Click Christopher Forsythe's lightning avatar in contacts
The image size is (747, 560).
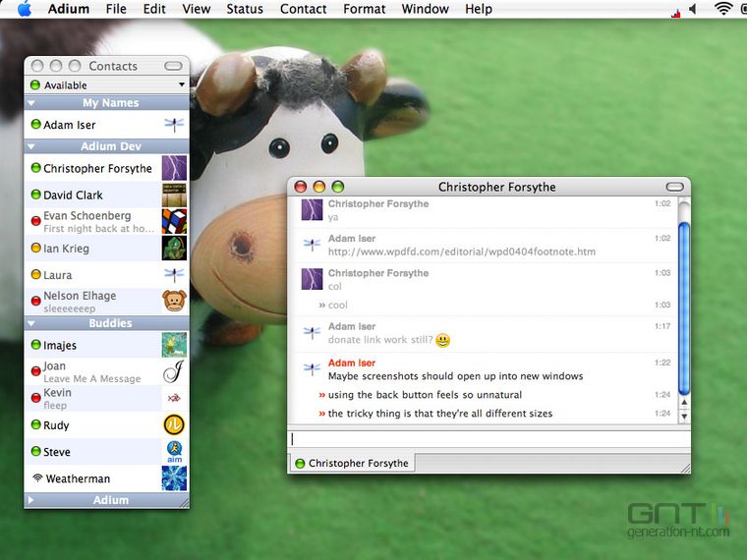tap(174, 168)
